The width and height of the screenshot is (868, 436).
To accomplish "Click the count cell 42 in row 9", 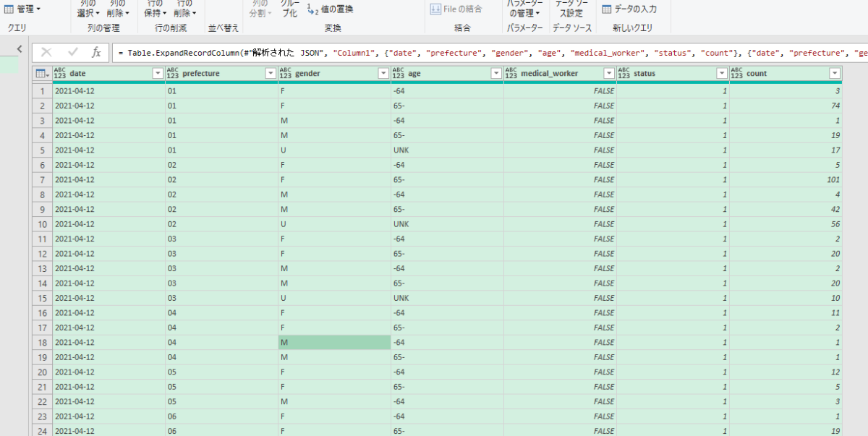I will click(786, 209).
